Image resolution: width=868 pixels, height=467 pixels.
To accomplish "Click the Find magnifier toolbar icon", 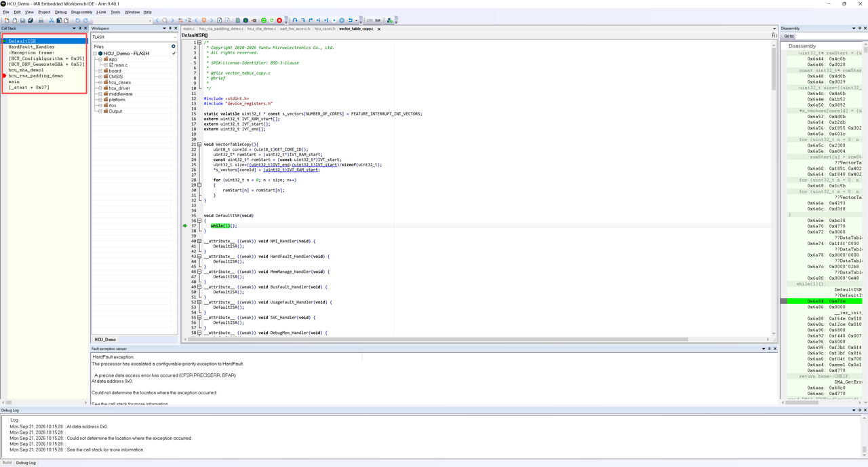I will pyautogui.click(x=165, y=20).
